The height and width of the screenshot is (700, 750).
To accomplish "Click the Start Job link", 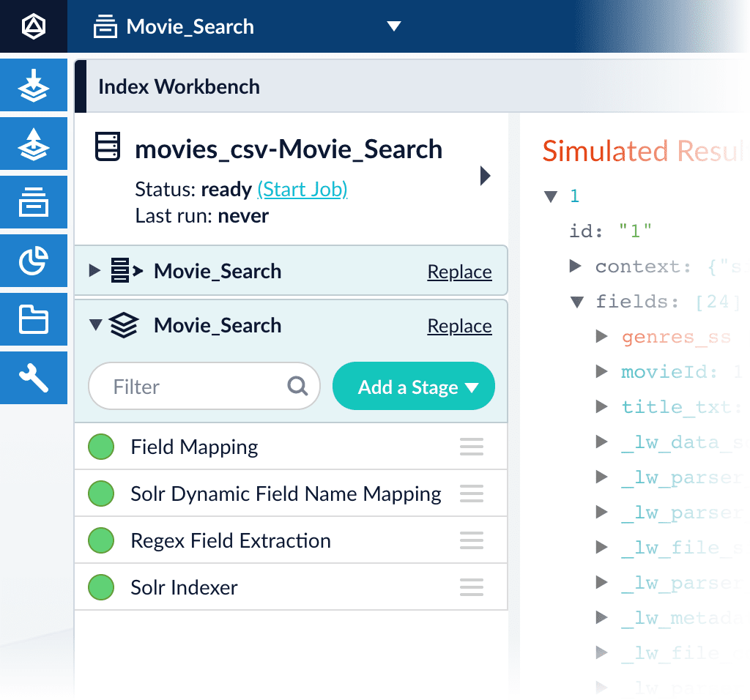I will (302, 190).
